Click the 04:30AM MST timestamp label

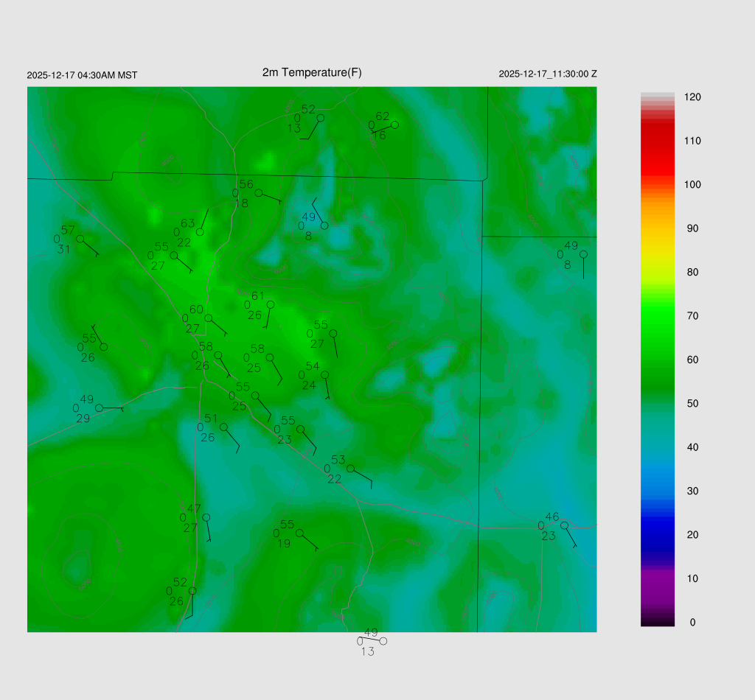click(x=82, y=75)
